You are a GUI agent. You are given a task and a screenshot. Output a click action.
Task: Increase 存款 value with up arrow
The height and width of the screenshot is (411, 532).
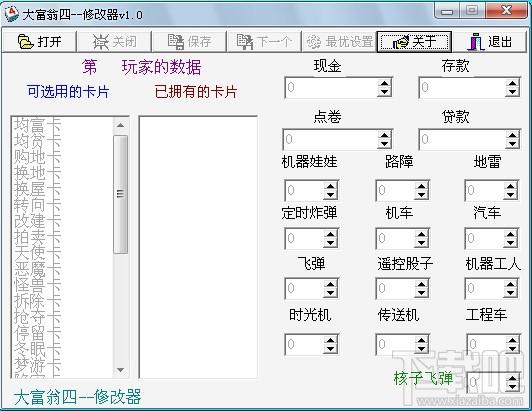pos(512,83)
